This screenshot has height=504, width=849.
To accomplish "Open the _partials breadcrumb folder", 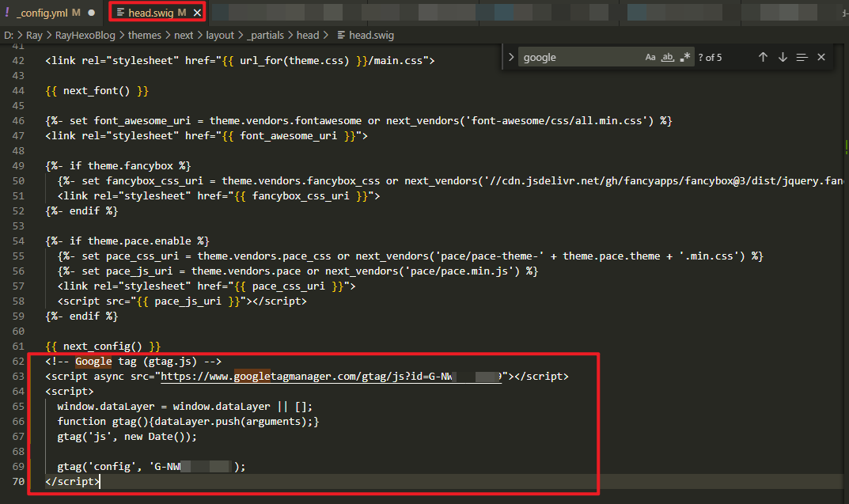I will tap(265, 35).
